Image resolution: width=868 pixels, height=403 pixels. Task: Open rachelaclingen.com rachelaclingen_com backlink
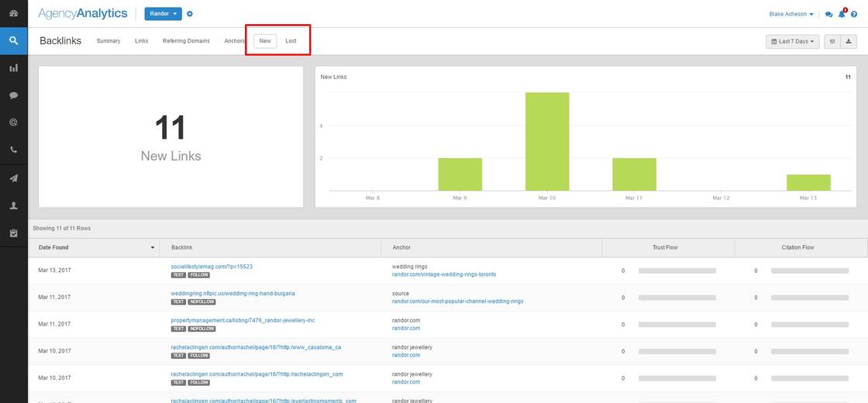pos(257,374)
